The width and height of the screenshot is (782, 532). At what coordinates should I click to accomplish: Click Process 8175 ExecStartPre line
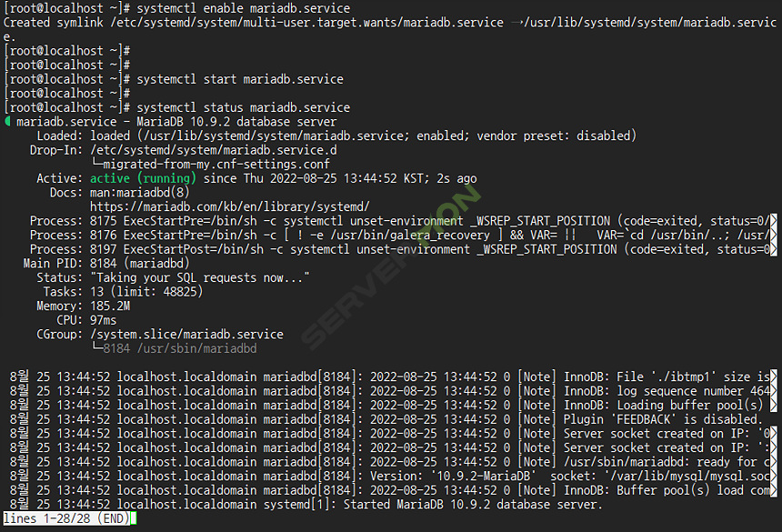point(403,221)
